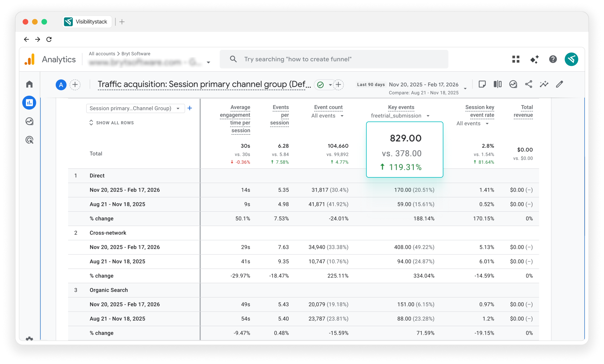The width and height of the screenshot is (604, 364).
Task: Open the Reports section in the sidebar
Action: click(29, 103)
